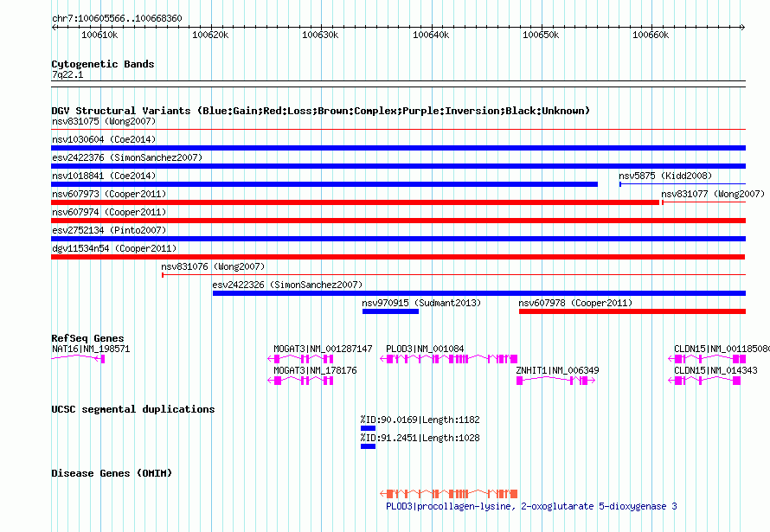Click the nsv5875 (Kidd2008) variant label

point(653,176)
